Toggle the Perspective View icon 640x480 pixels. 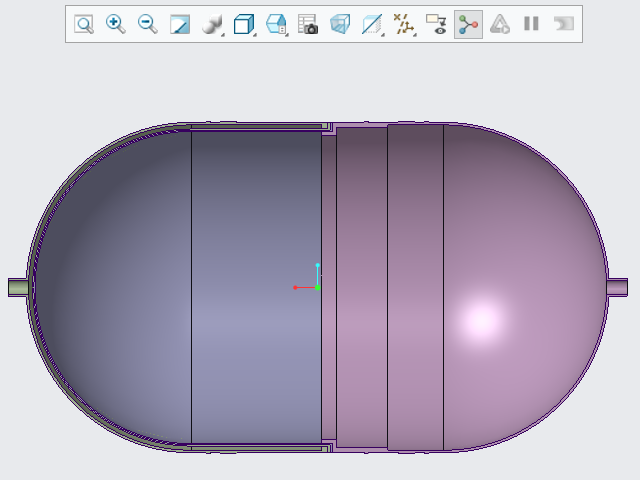tap(340, 24)
